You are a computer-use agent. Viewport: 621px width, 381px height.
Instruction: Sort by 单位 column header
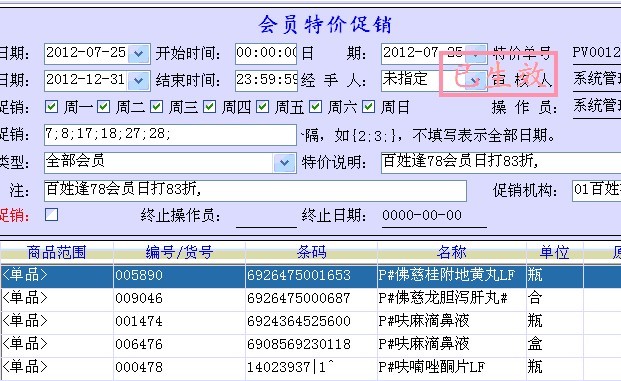554,252
